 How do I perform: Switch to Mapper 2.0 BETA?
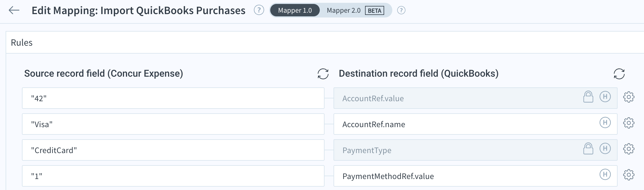click(355, 10)
